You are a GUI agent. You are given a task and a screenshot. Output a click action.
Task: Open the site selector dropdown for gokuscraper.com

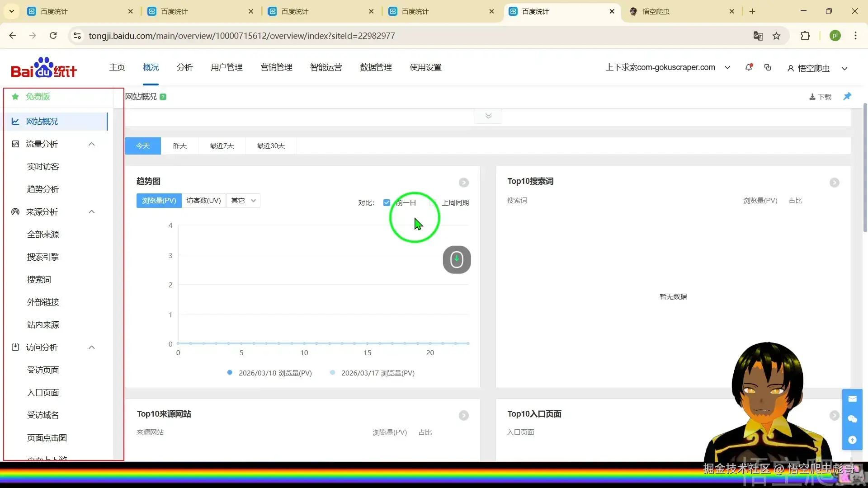pyautogui.click(x=727, y=67)
